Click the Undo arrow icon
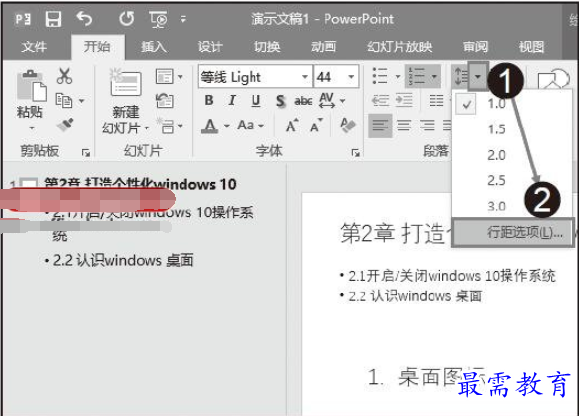 (x=84, y=18)
